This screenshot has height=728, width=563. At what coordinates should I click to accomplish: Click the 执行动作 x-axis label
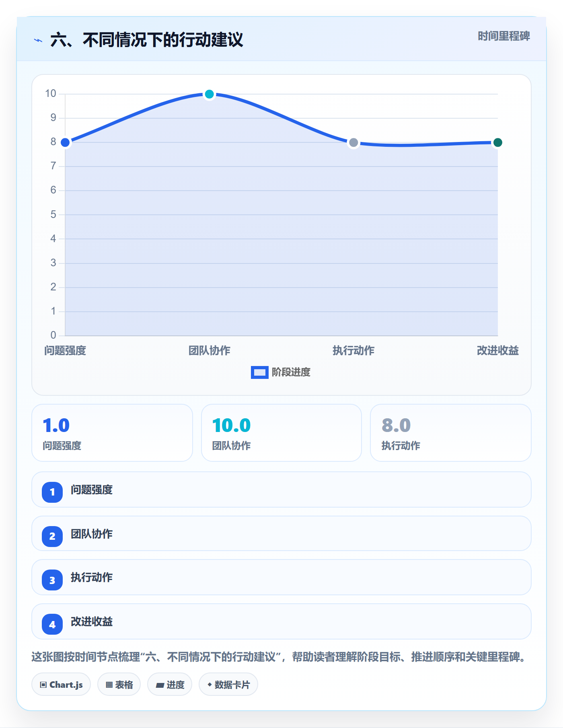click(353, 351)
